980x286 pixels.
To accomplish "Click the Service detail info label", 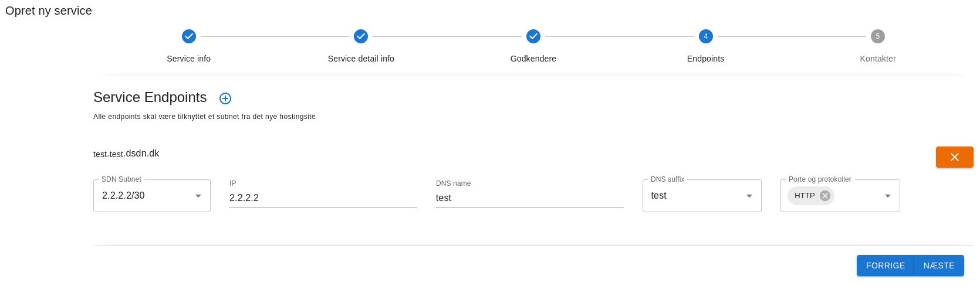I will (x=361, y=59).
